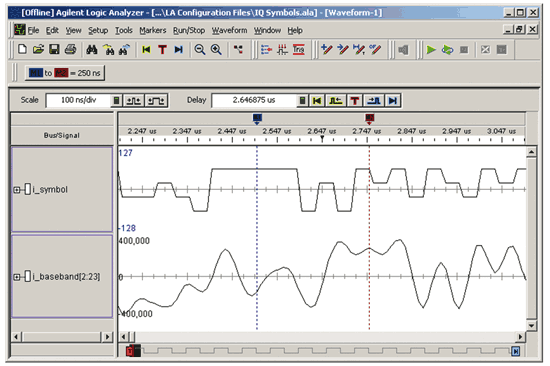The image size is (550, 366).
Task: Toggle the checkbox beside i_symbol
Action: tap(28, 189)
